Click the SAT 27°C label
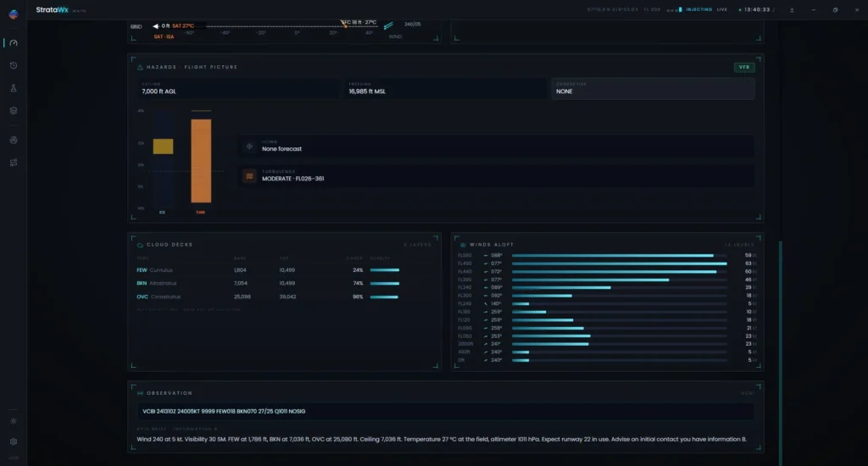Screen dimensions: 868x466 coord(183,26)
